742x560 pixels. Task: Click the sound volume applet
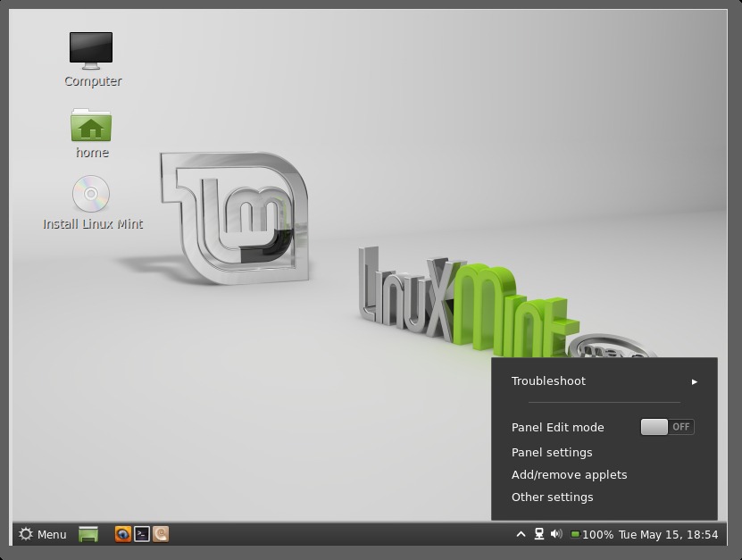556,534
